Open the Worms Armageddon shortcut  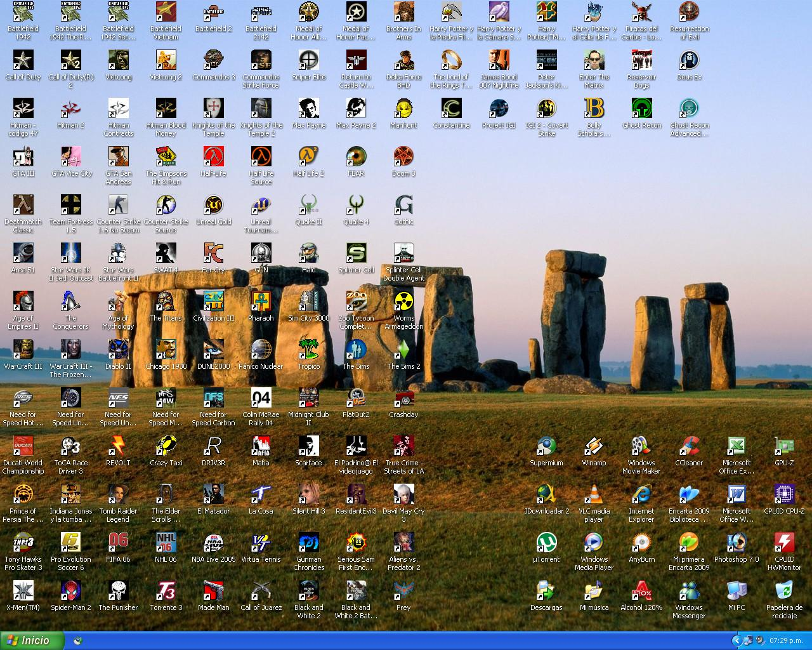tap(404, 311)
